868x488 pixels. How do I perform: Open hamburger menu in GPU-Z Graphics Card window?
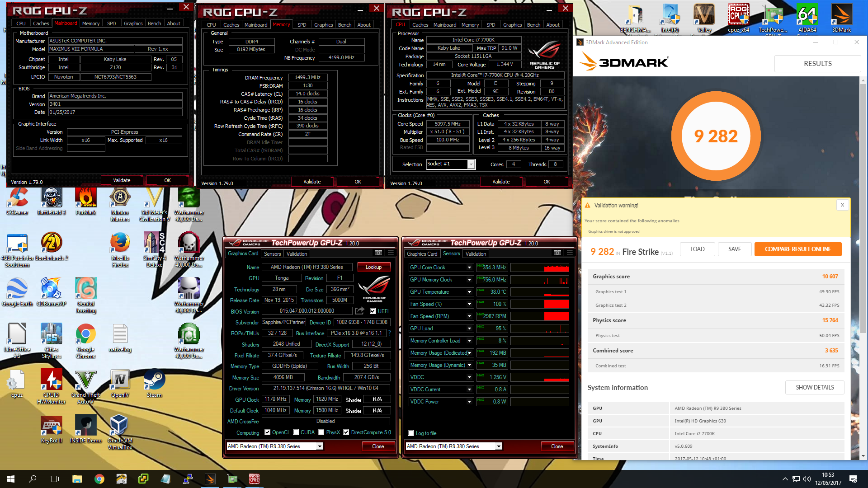391,253
